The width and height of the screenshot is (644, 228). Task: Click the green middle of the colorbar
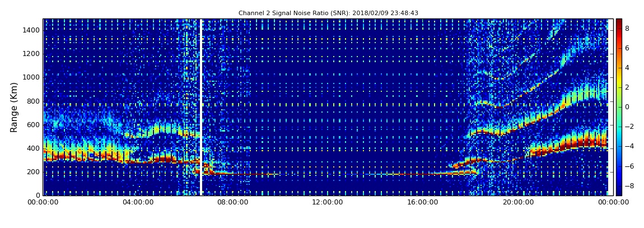(619, 107)
